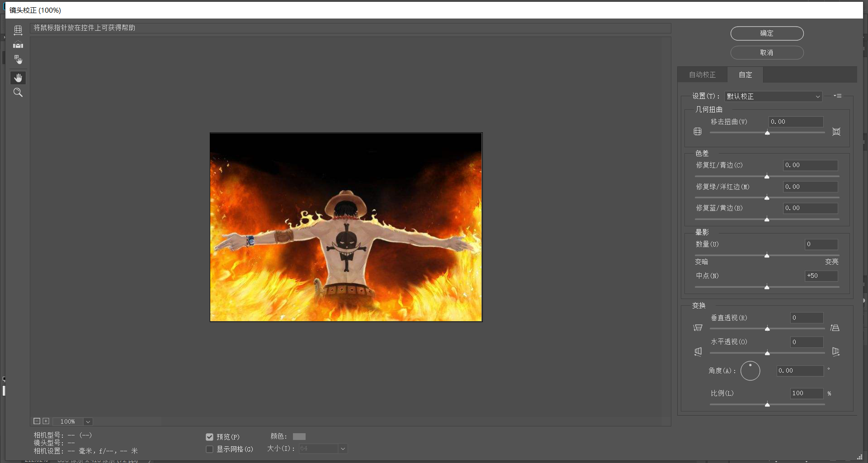Click the 修复绿/洋红边 slider handle
The width and height of the screenshot is (868, 463).
point(767,198)
